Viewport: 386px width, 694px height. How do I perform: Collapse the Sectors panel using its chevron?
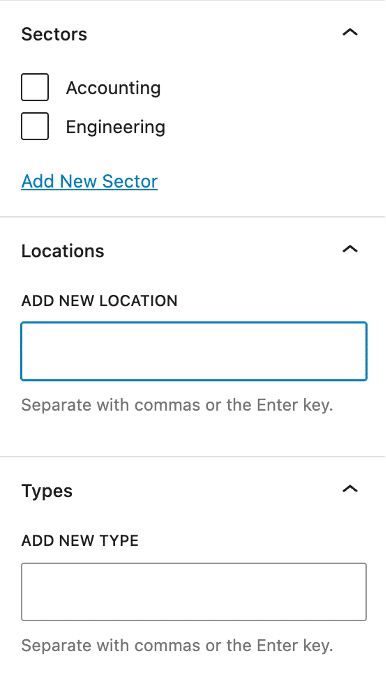(350, 32)
